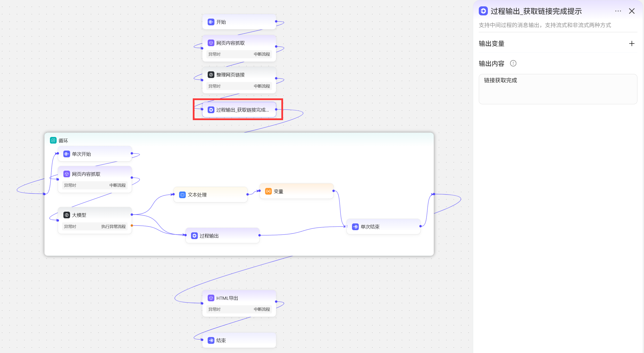Click the info icon beside 输出内容
The height and width of the screenshot is (353, 644).
coord(513,63)
